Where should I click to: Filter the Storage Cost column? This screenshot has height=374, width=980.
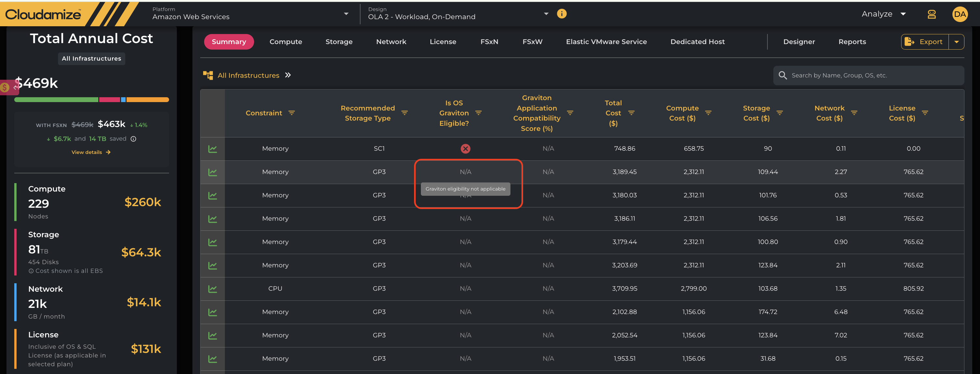pos(779,113)
